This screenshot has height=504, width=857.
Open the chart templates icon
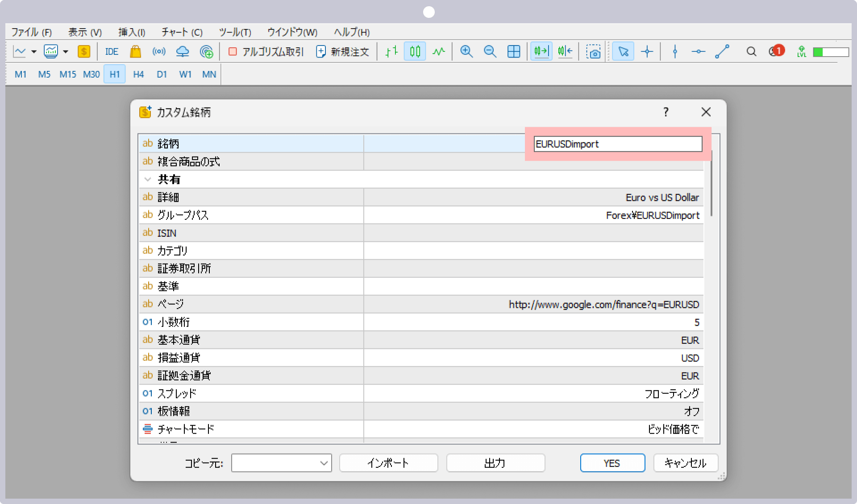click(51, 52)
